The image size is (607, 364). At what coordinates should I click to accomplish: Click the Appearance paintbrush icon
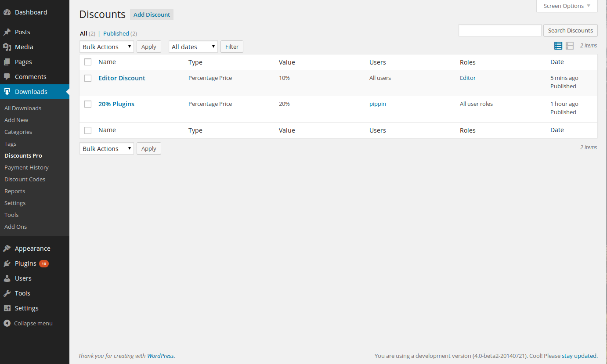(x=7, y=249)
